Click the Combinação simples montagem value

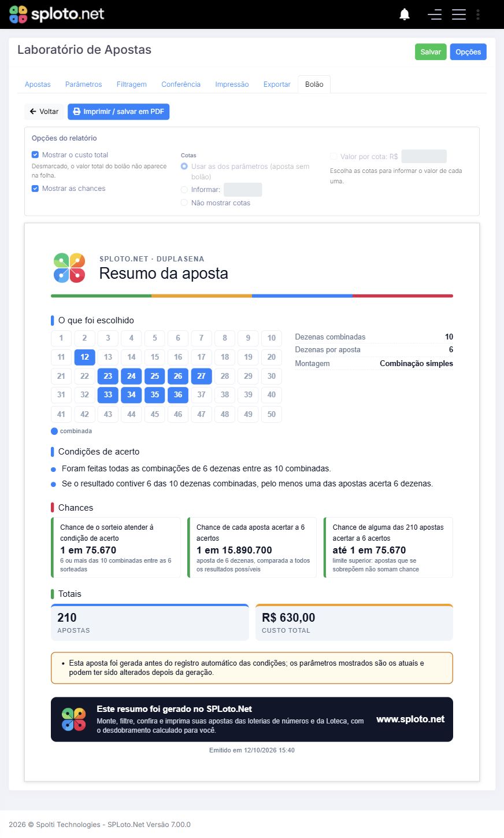(x=416, y=363)
